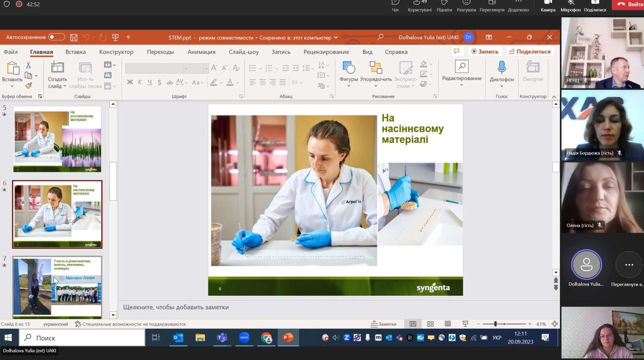Viewport: 644px width, 360px height.
Task: Click the Save icon in title bar
Action: [x=74, y=37]
